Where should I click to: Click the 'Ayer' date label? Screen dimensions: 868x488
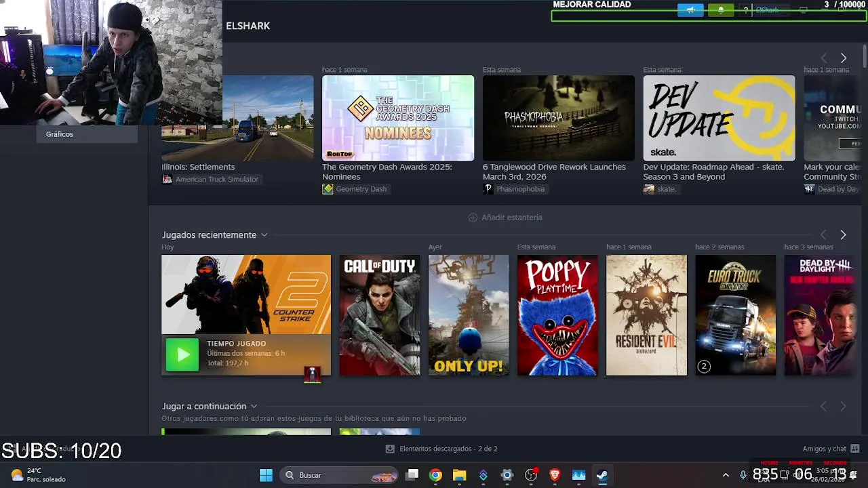click(x=435, y=247)
